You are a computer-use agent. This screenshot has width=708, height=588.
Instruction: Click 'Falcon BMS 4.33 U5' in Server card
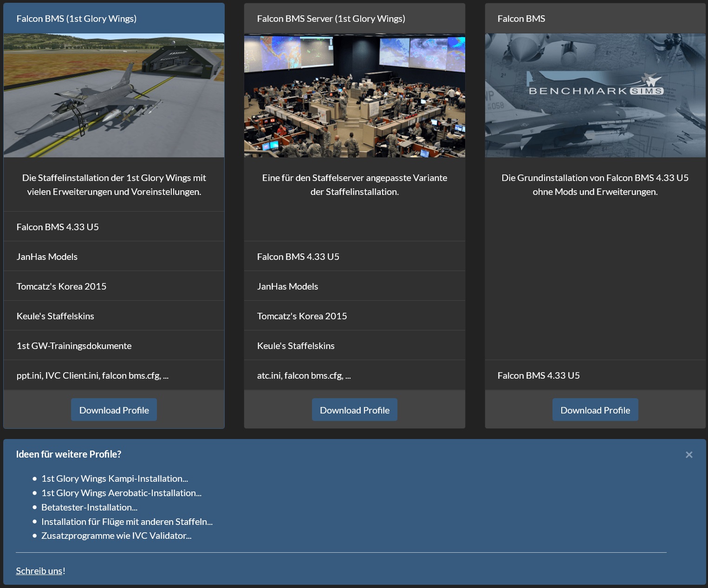(355, 256)
